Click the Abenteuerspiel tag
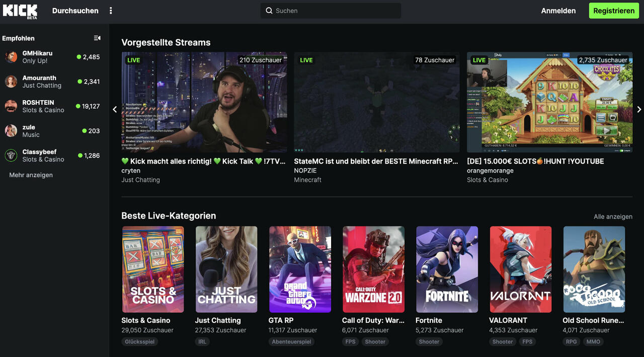 click(x=292, y=341)
